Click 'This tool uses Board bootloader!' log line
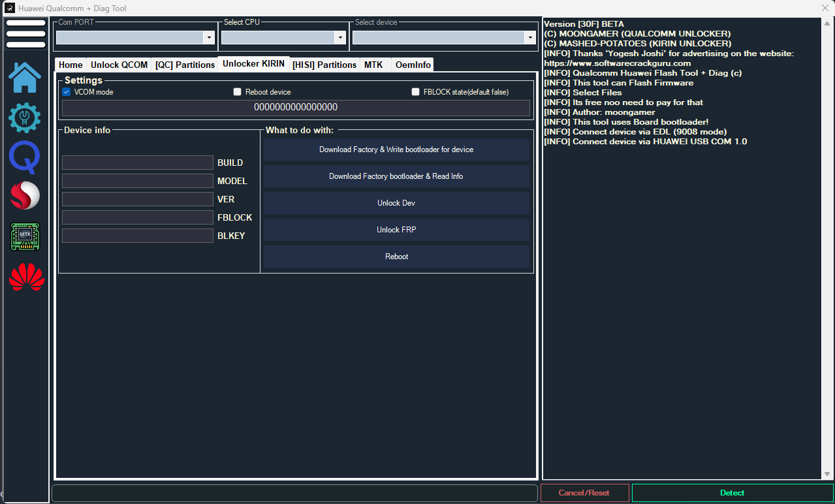 pyautogui.click(x=626, y=122)
